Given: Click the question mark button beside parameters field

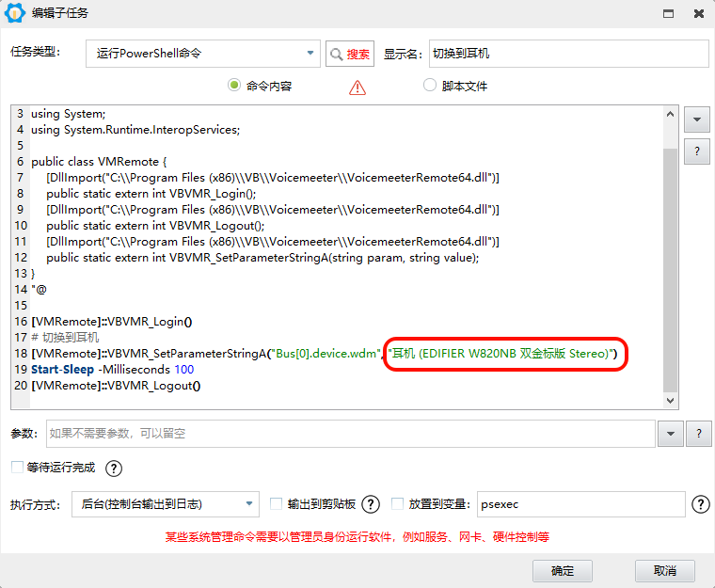Looking at the screenshot, I should (x=699, y=434).
